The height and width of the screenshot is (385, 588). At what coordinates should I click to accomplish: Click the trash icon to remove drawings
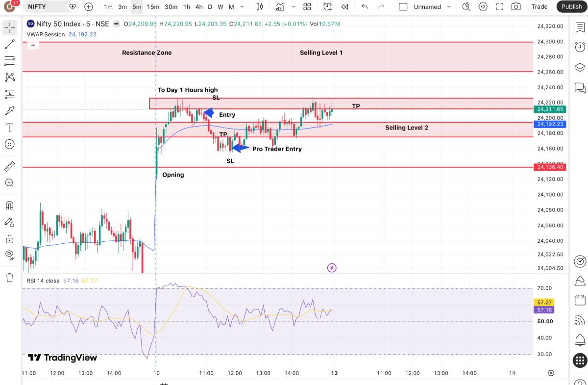point(10,278)
